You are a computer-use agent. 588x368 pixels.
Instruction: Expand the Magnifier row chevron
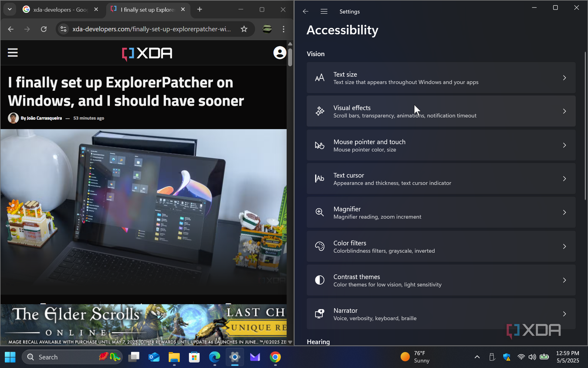click(x=564, y=212)
